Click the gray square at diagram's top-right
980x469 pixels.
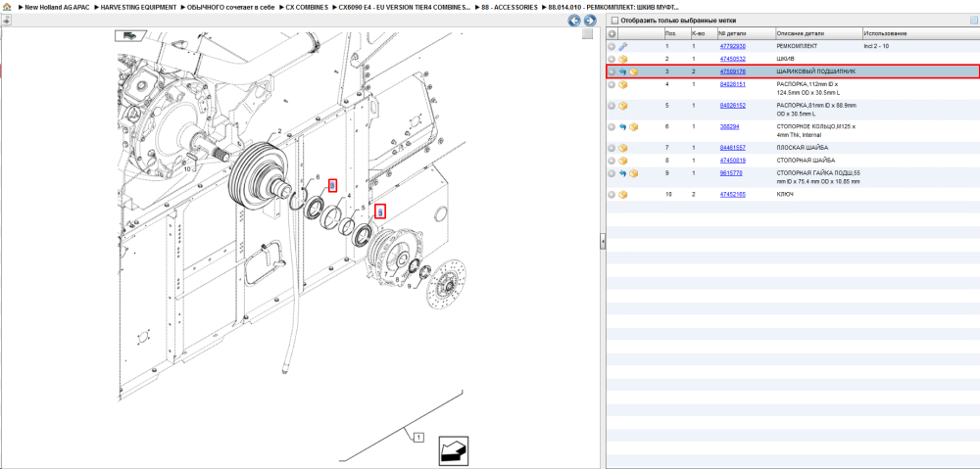(587, 33)
